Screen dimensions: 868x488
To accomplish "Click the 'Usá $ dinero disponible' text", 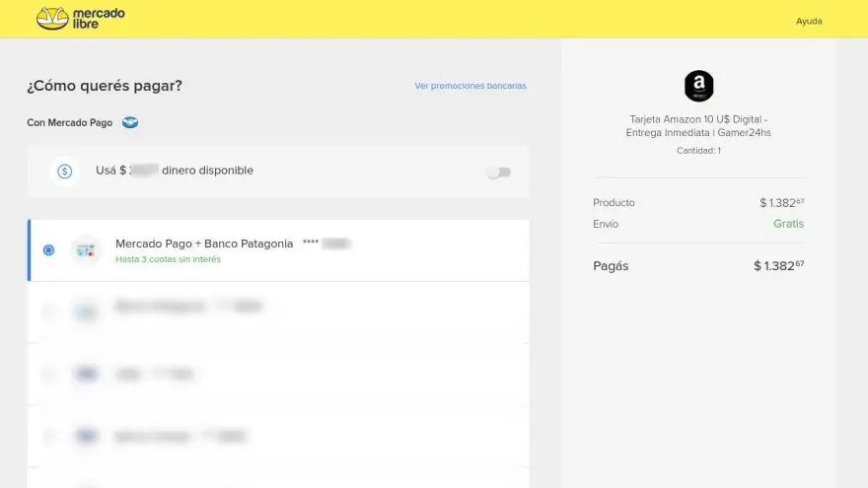I will pos(175,171).
